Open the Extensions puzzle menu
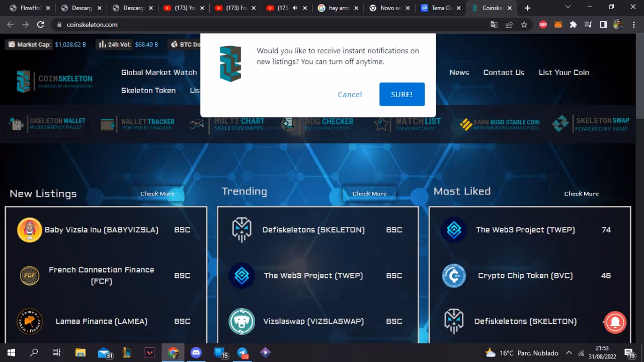The height and width of the screenshot is (362, 644). pos(573,25)
